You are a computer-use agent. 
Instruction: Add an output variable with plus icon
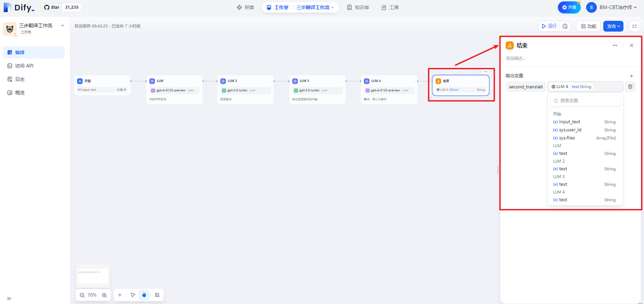pyautogui.click(x=631, y=76)
